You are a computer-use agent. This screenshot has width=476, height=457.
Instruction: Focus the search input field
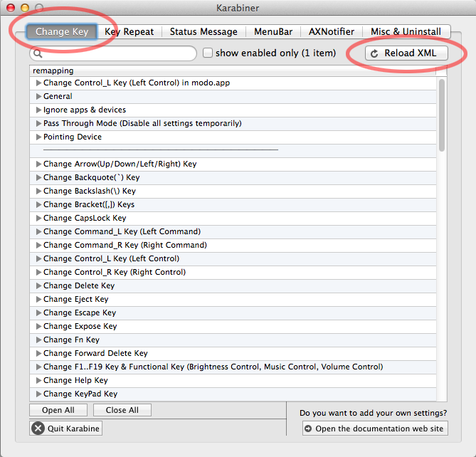(x=113, y=53)
